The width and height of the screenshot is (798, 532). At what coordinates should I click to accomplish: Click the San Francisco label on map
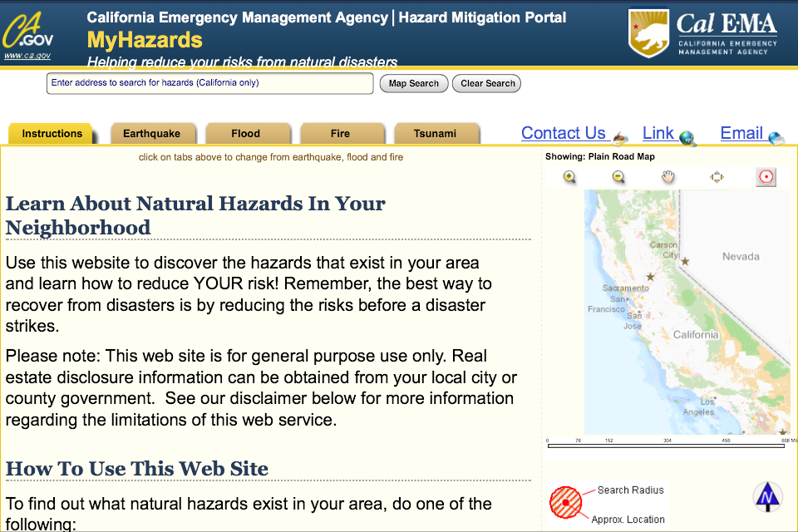point(607,304)
